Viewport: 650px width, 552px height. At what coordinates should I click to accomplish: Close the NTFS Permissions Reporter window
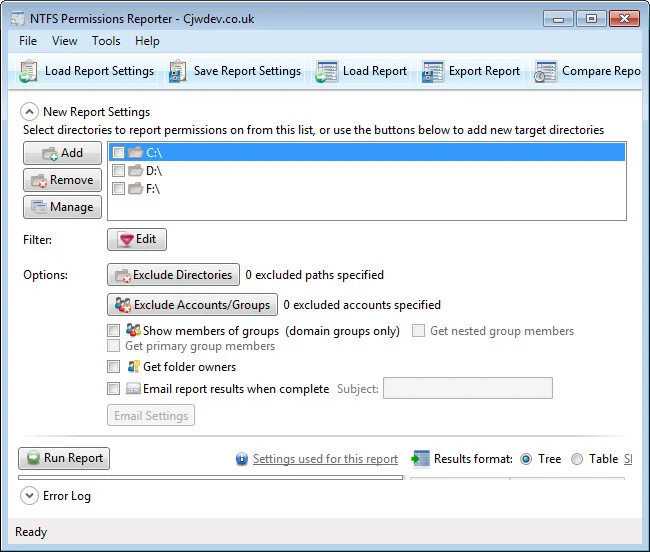(624, 19)
